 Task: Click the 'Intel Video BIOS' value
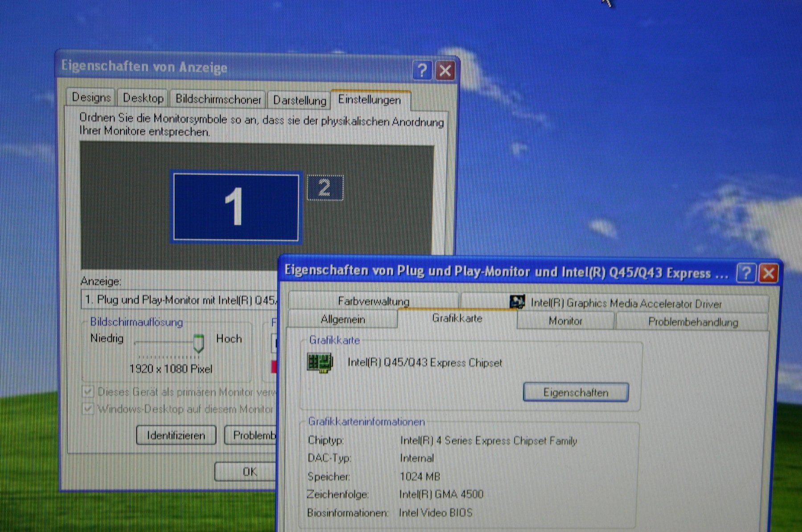click(436, 512)
